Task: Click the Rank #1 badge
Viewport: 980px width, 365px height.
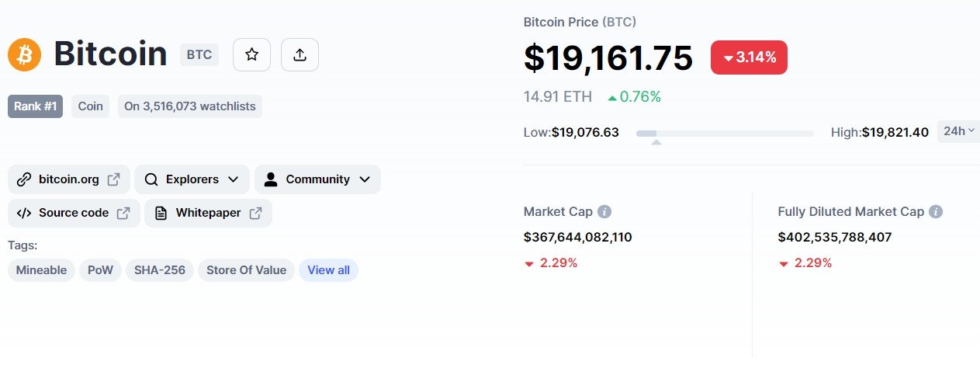Action: point(35,106)
